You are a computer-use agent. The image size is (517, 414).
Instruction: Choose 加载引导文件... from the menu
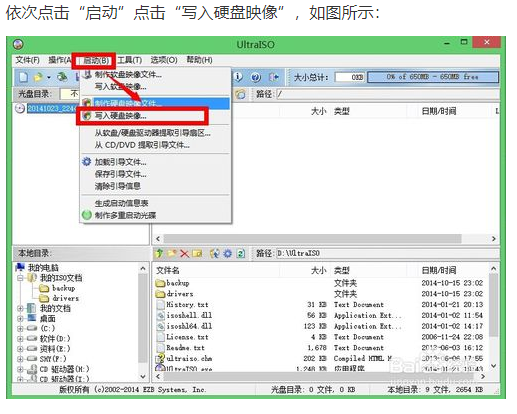(121, 162)
